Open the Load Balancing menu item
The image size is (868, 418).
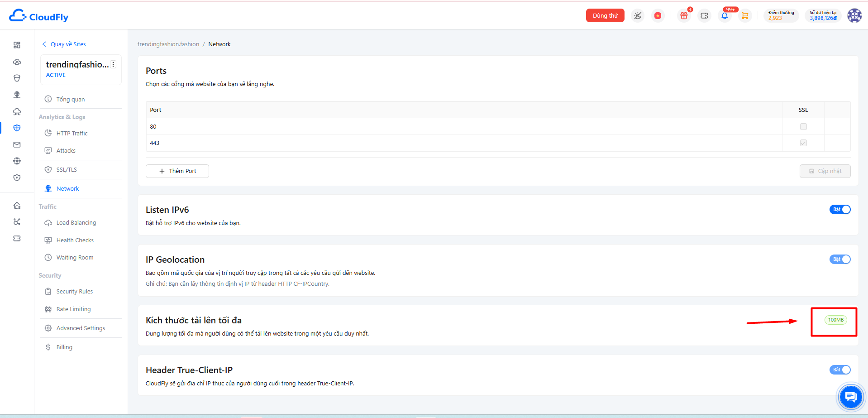[76, 222]
